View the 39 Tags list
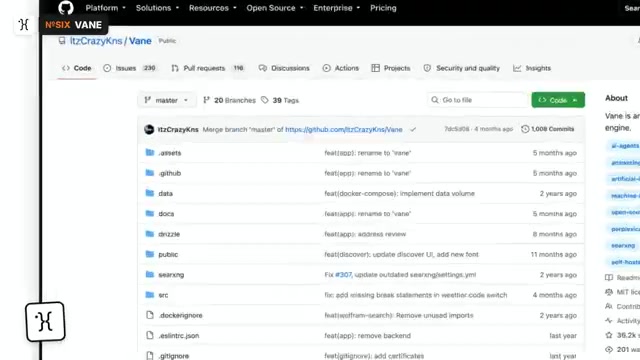The width and height of the screenshot is (640, 360). (280, 100)
